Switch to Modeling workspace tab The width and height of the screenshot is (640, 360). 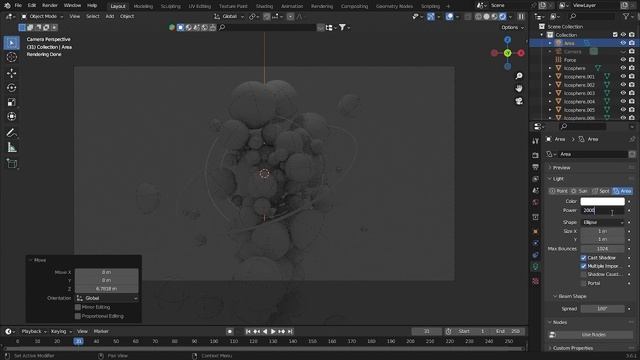coord(143,6)
